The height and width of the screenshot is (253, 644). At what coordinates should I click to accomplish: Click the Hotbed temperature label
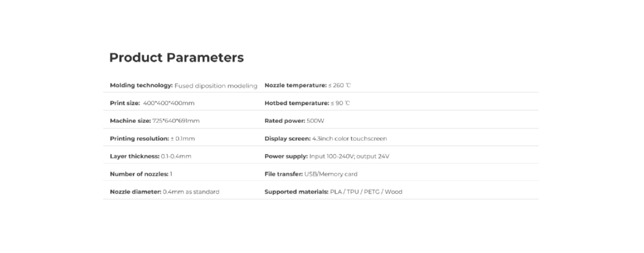pos(296,103)
